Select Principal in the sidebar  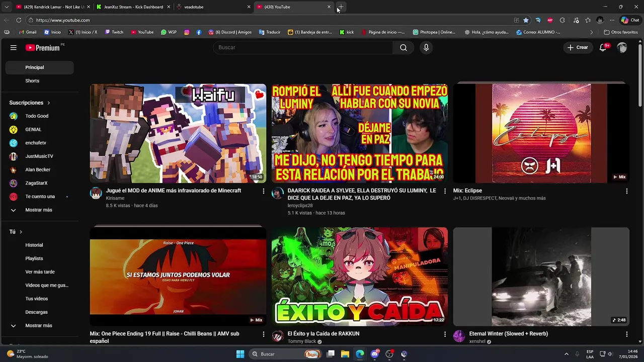pyautogui.click(x=39, y=67)
